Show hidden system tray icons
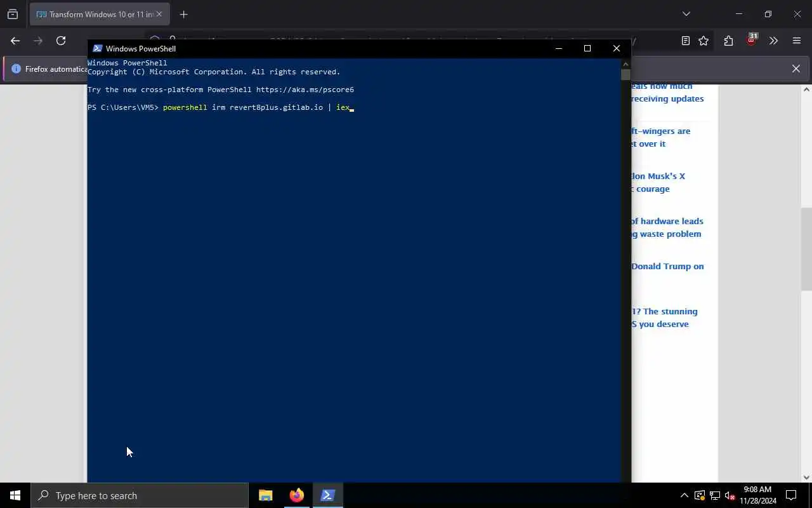Viewport: 812px width, 508px height. (684, 495)
